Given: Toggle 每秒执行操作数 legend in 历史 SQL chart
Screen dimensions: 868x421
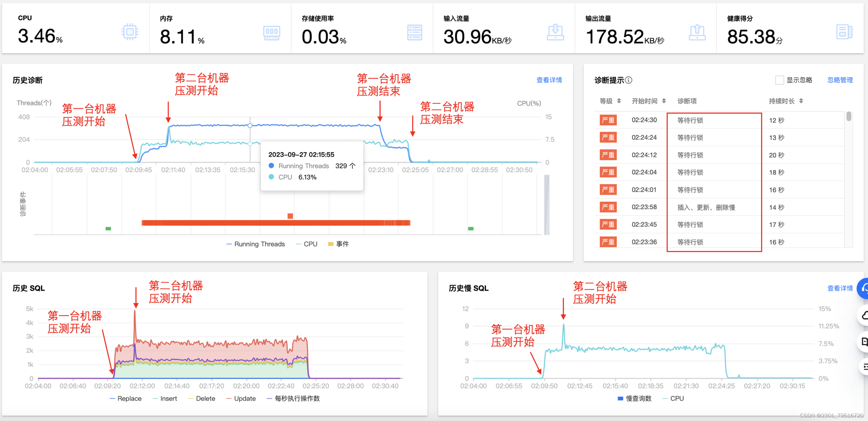Looking at the screenshot, I should pyautogui.click(x=293, y=398).
